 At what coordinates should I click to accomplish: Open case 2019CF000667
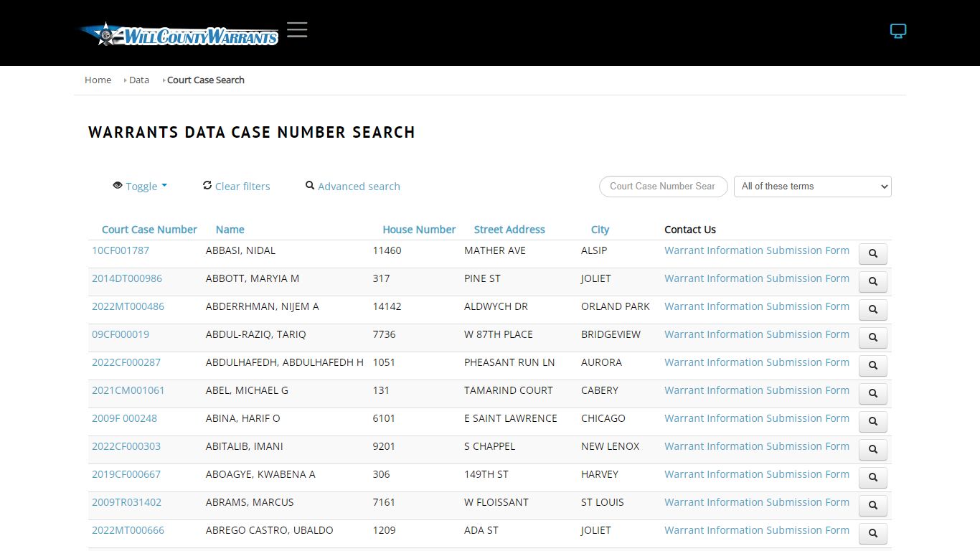tap(126, 474)
